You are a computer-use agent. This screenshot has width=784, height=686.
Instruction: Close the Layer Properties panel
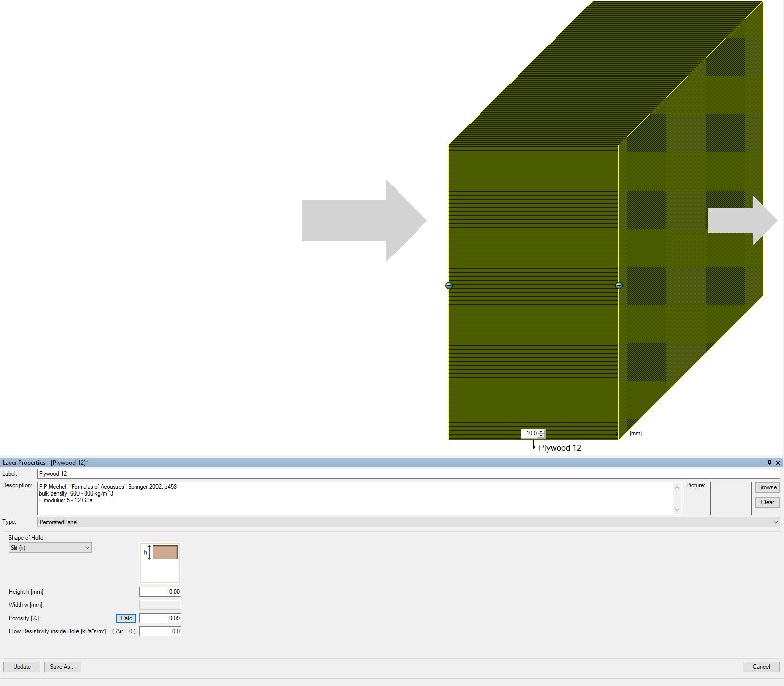tap(778, 463)
